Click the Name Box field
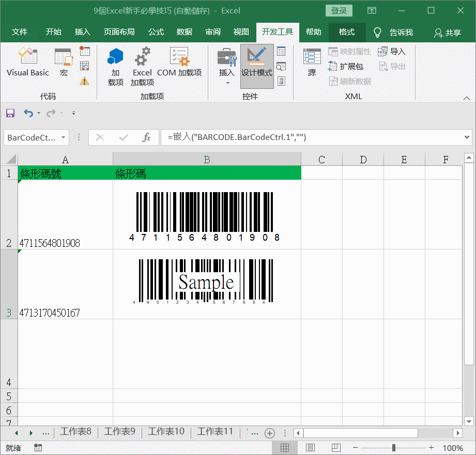This screenshot has width=476, height=455. [32, 137]
